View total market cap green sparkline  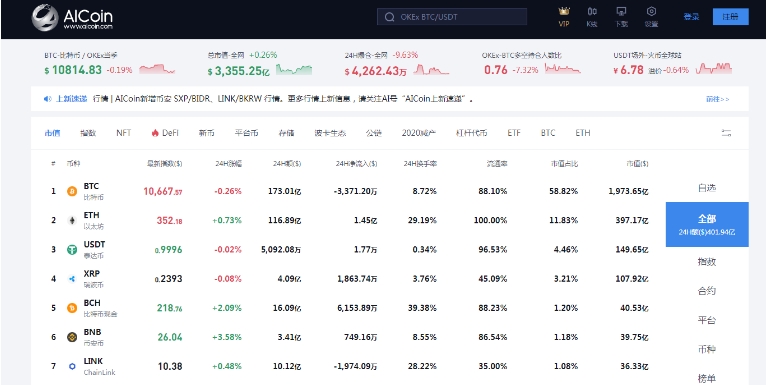coord(294,69)
